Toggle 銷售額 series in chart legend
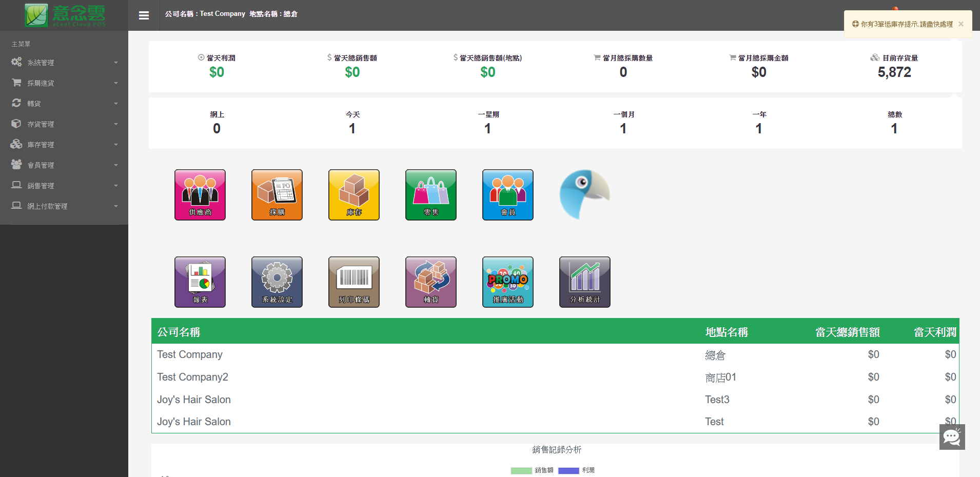The width and height of the screenshot is (980, 477). pos(532,470)
